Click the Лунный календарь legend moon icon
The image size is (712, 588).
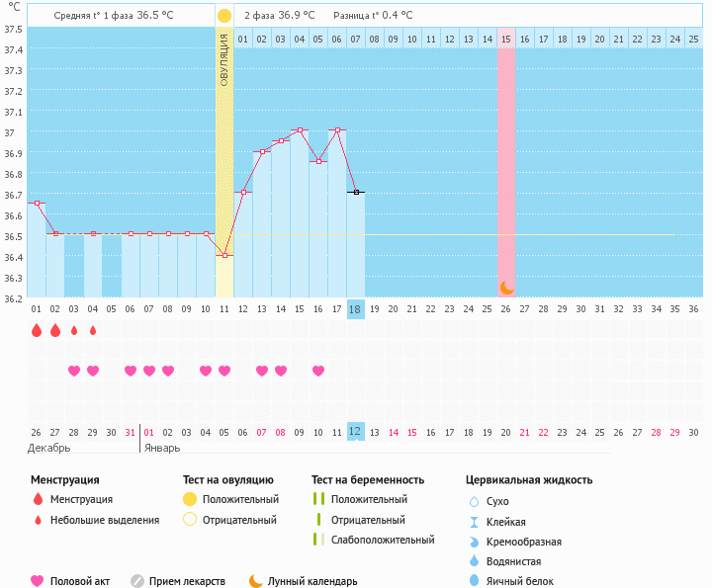coord(256,581)
